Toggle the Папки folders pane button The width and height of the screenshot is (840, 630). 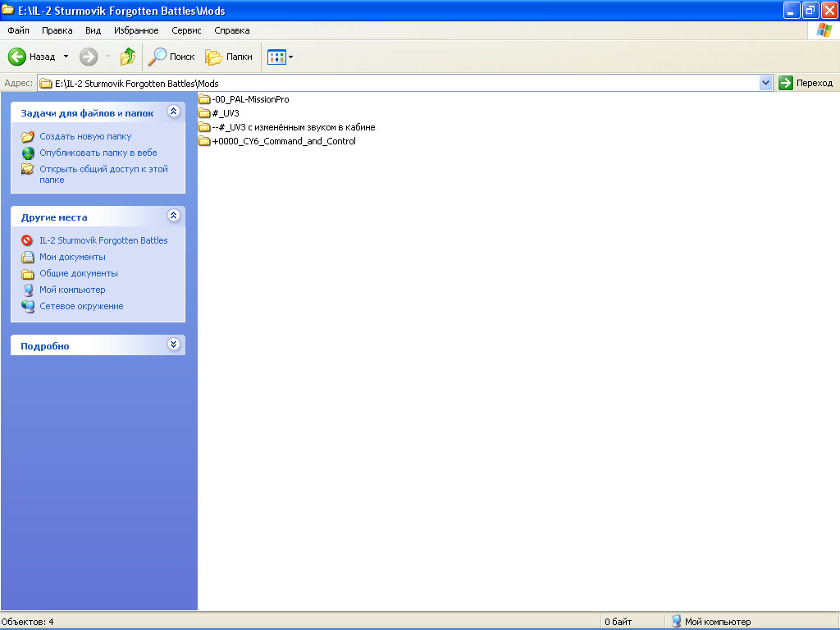(x=229, y=57)
